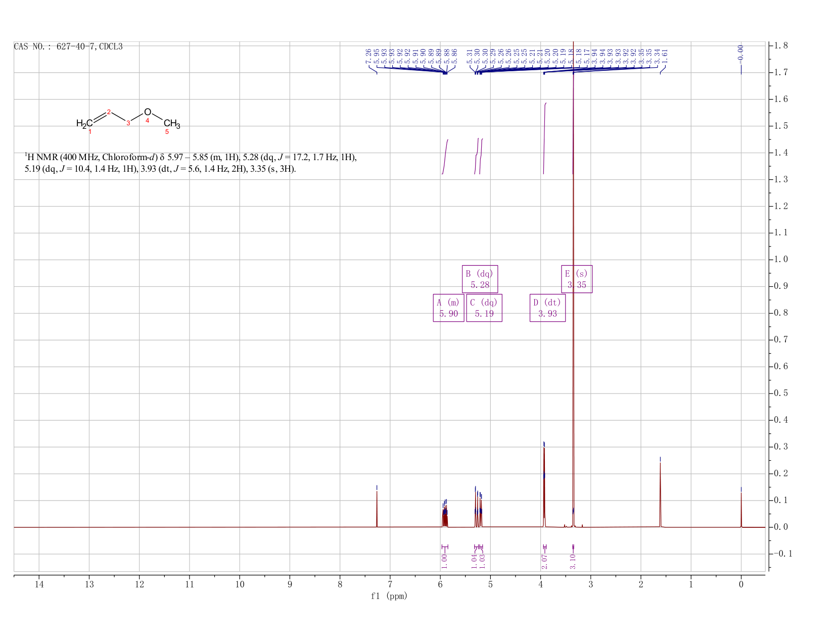The image size is (834, 644).
Task: Click the integral value 1.00 under spectrum
Action: (x=445, y=560)
